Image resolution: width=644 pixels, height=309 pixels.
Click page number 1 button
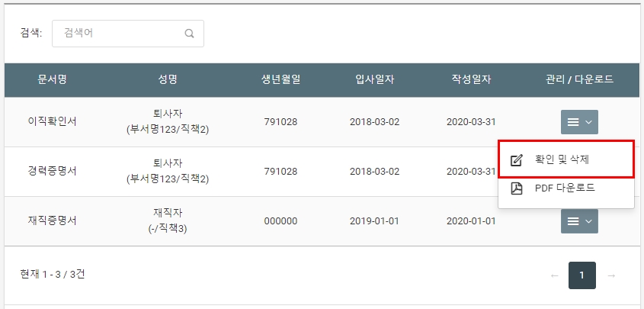click(x=582, y=275)
